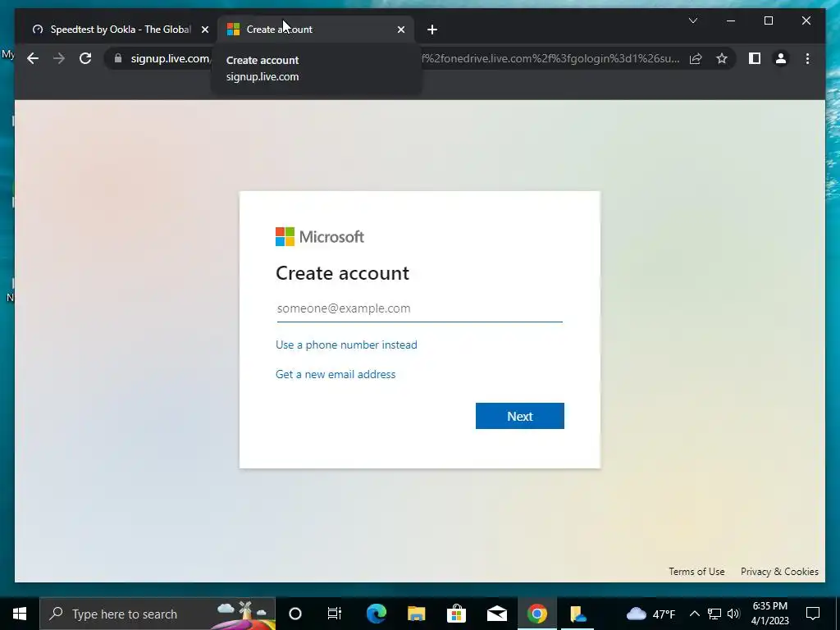Click Use a phone number instead
This screenshot has height=630, width=840.
(346, 345)
